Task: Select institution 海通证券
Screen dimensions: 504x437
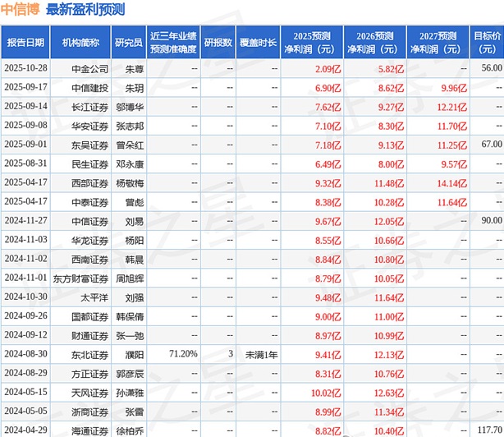Action: [89, 431]
